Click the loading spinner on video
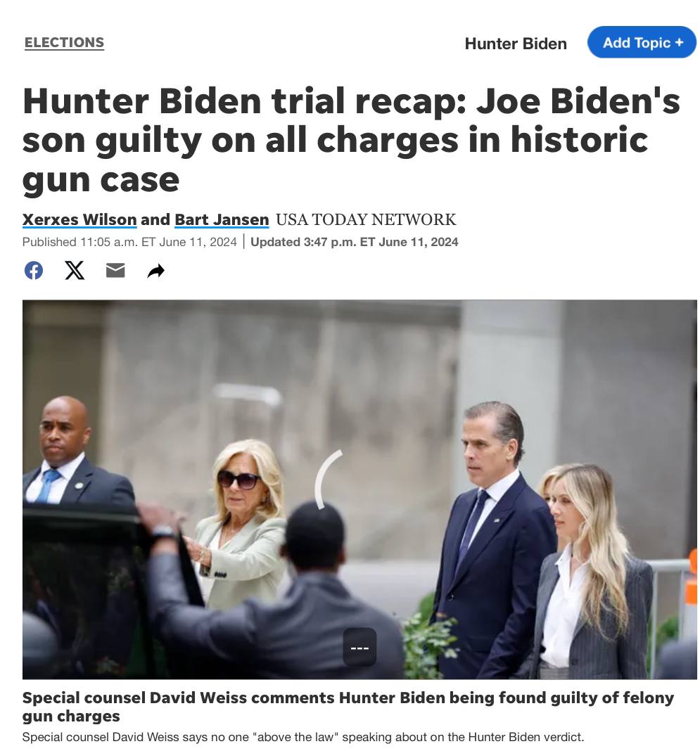Image resolution: width=700 pixels, height=751 pixels. tap(329, 479)
